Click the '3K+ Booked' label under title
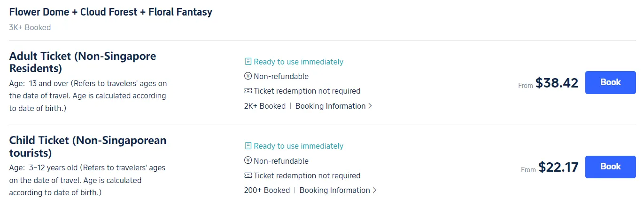The width and height of the screenshot is (644, 207). (x=30, y=27)
